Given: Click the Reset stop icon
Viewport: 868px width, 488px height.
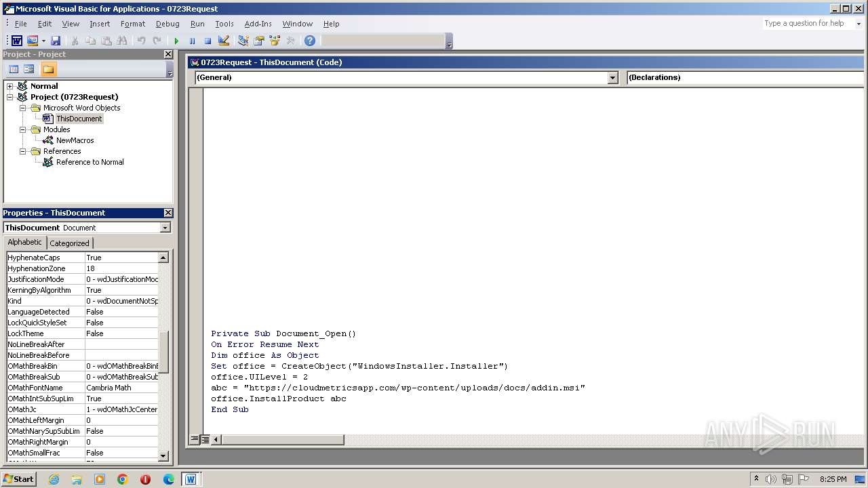Looking at the screenshot, I should (208, 41).
